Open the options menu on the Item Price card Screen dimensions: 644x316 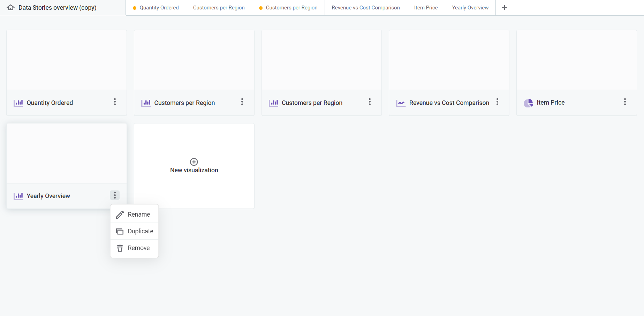click(625, 102)
